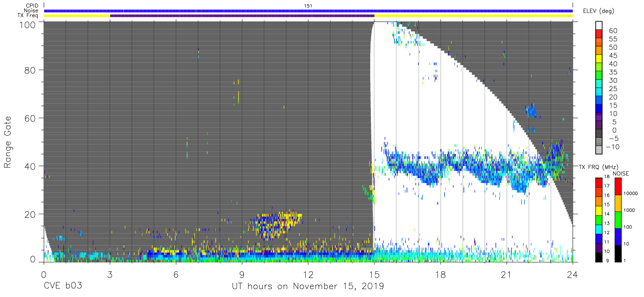Click the 'ELEV (deg)' colorbar title
Screen dimensions: 644x297
coord(598,11)
